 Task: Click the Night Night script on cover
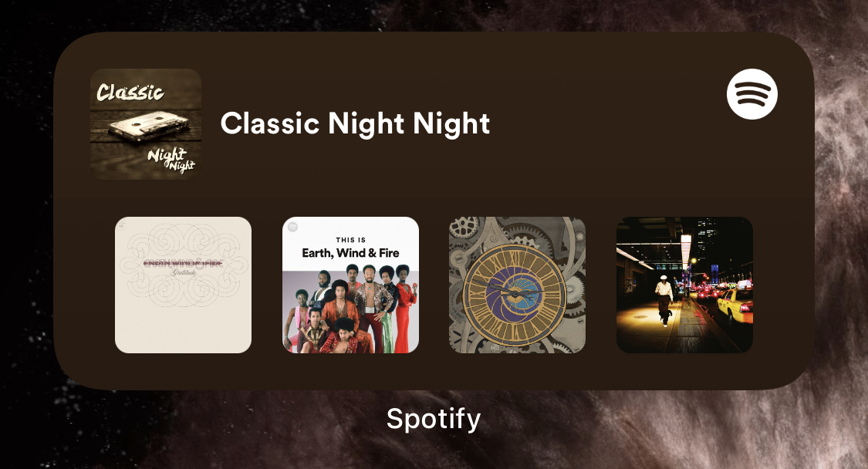171,160
